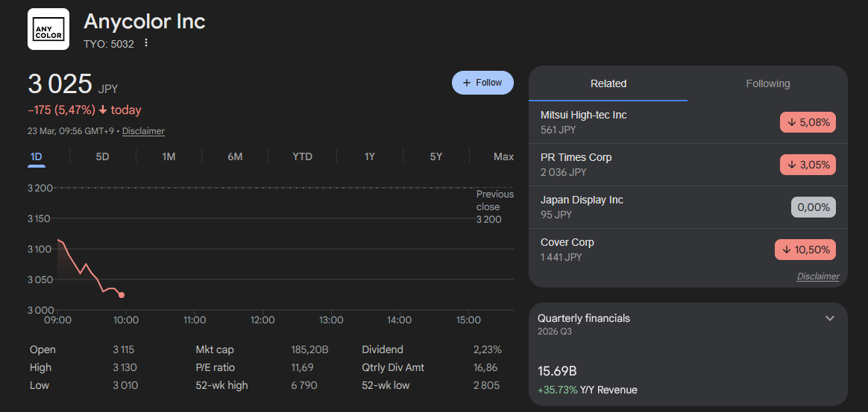Switch chart to the 1M range
Image resolution: width=868 pixels, height=412 pixels.
(169, 156)
